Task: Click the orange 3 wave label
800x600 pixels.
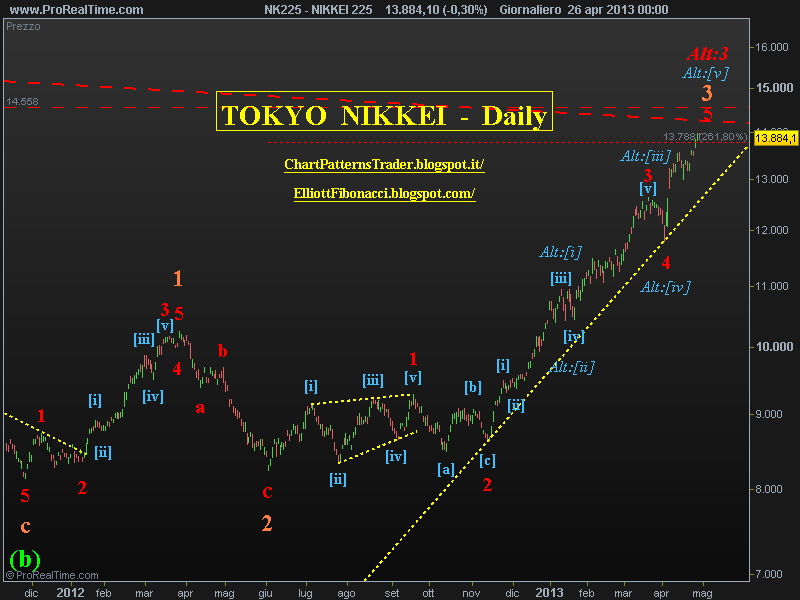Action: click(707, 93)
